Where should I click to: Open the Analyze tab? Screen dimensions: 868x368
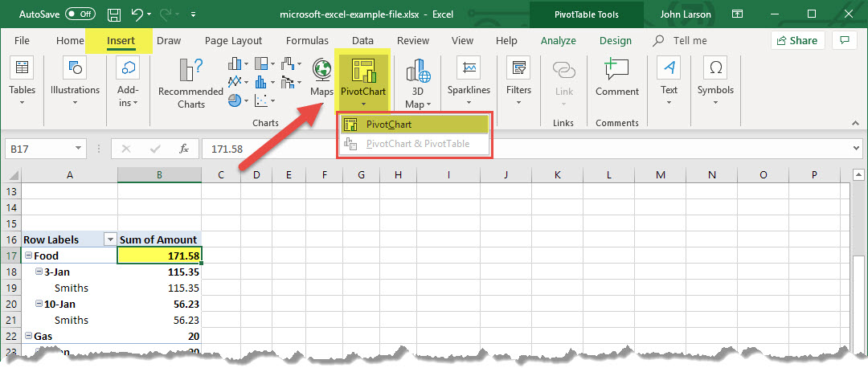tap(558, 41)
